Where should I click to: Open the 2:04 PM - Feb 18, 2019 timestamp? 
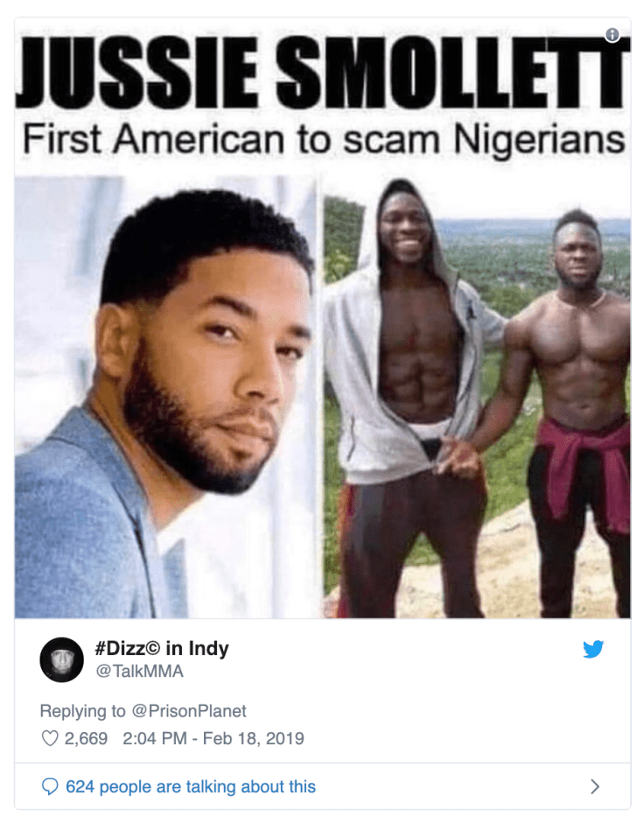pos(213,738)
